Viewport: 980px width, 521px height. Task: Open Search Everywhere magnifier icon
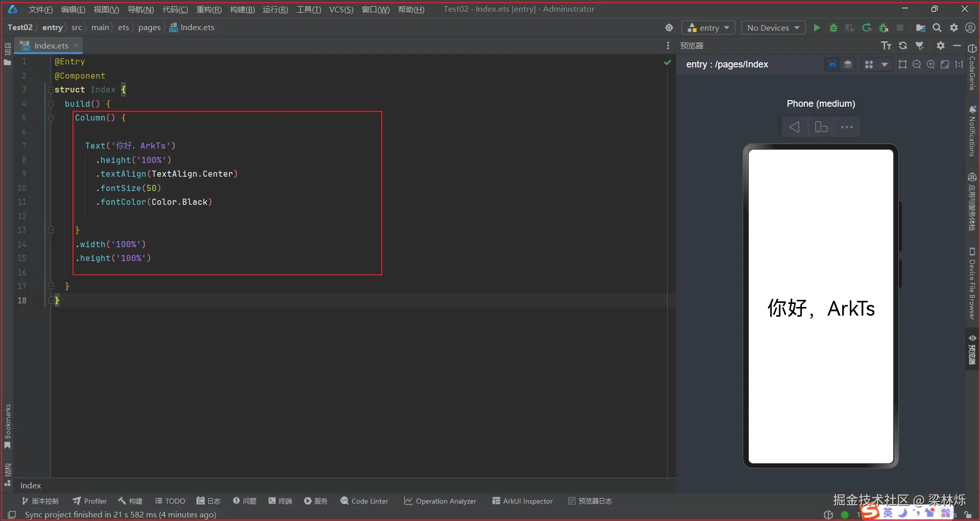coord(937,28)
